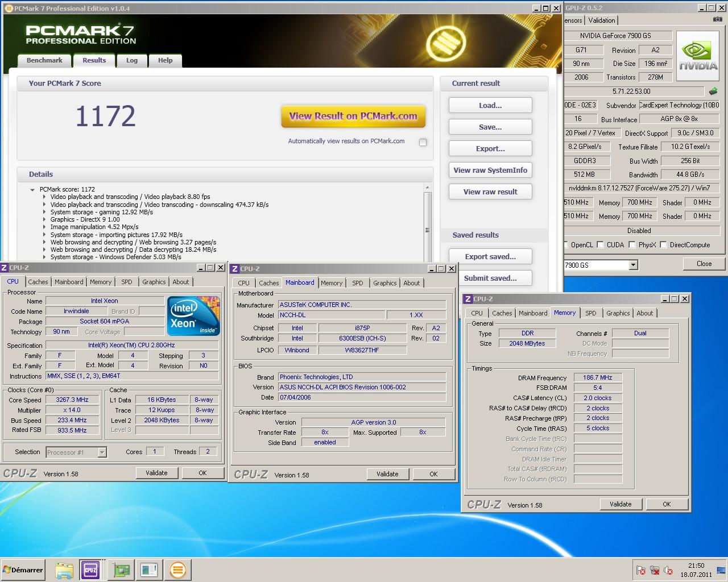
Task: Click View raw SystemInfo button
Action: tap(490, 171)
